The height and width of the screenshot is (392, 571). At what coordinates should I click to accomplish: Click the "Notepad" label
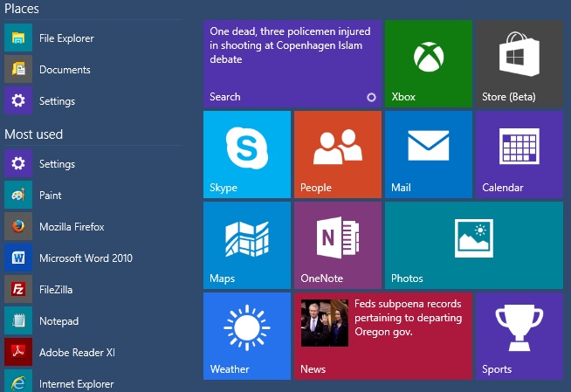pos(59,321)
